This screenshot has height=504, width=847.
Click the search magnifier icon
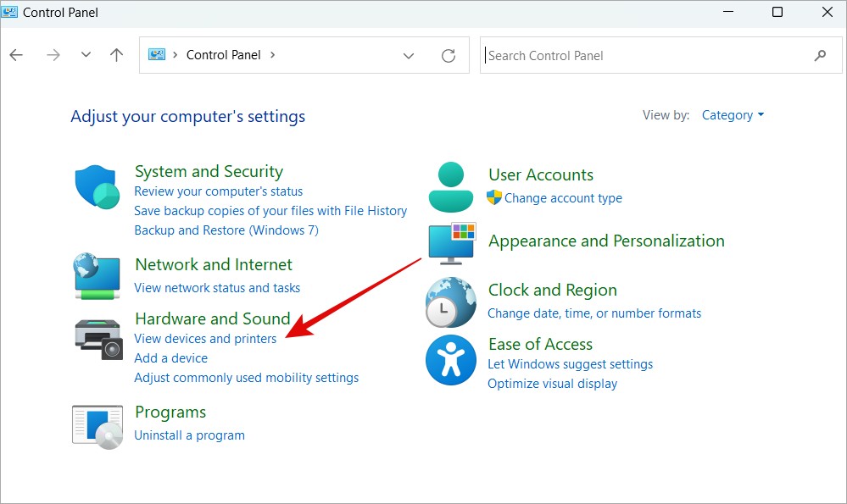(x=820, y=55)
